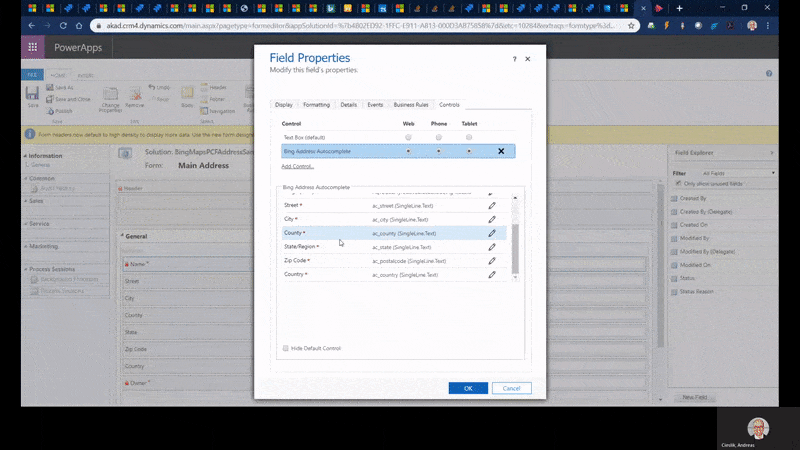Image resolution: width=800 pixels, height=450 pixels.
Task: Toggle Hide Default Control checkbox
Action: tap(286, 348)
